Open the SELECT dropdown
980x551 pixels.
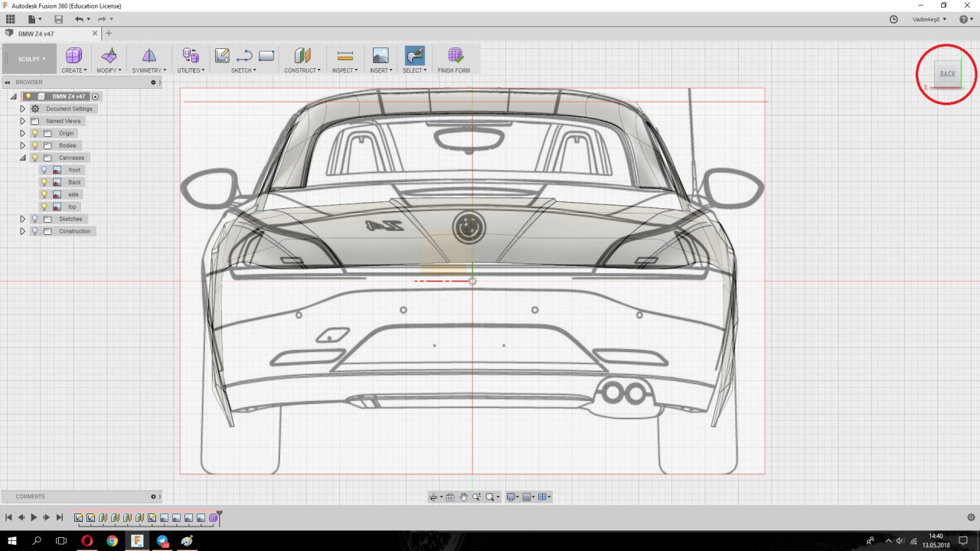414,70
